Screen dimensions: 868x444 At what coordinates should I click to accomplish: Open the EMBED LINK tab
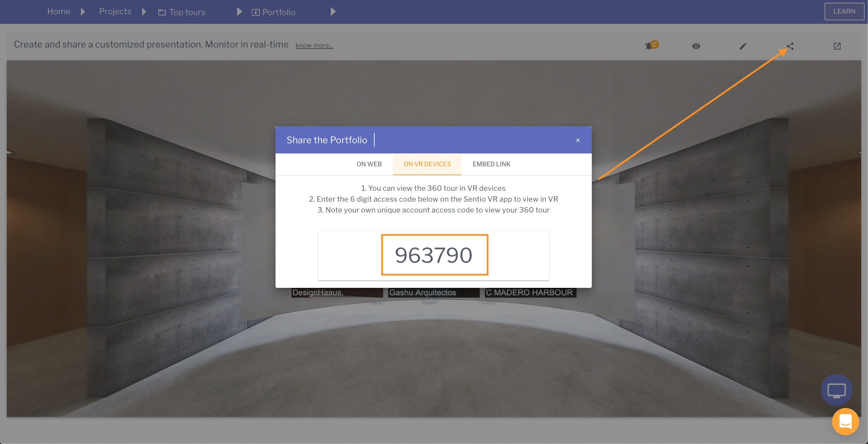click(x=491, y=164)
